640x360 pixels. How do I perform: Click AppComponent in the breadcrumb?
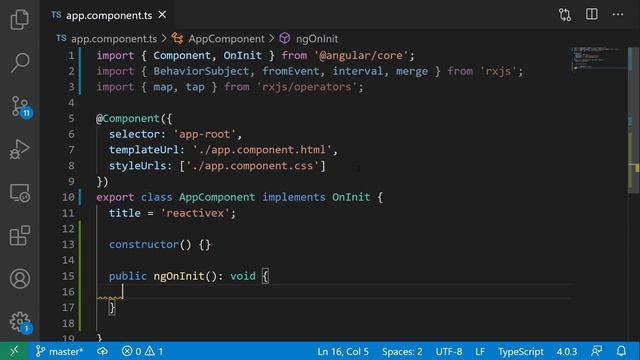[x=226, y=39]
